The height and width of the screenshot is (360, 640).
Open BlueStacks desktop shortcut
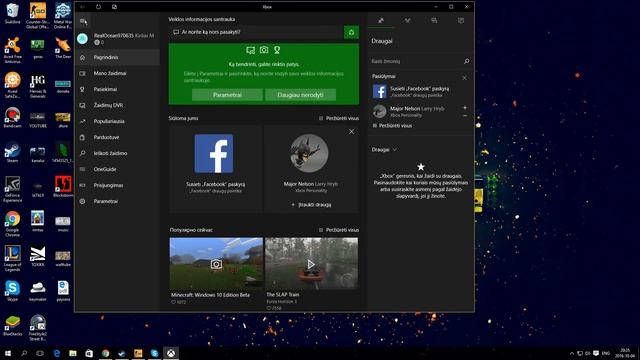pos(12,326)
